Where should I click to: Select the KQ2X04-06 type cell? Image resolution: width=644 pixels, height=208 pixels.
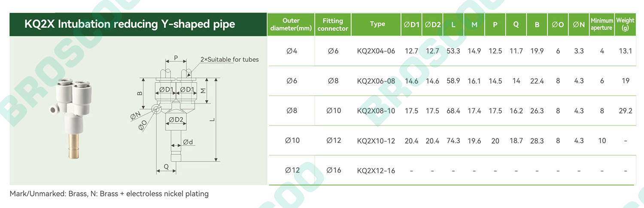pos(376,51)
